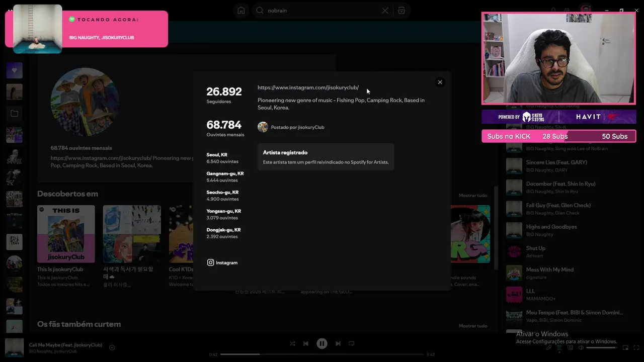Toggle shuffle in the player bar
This screenshot has height=362, width=644.
pos(292,343)
